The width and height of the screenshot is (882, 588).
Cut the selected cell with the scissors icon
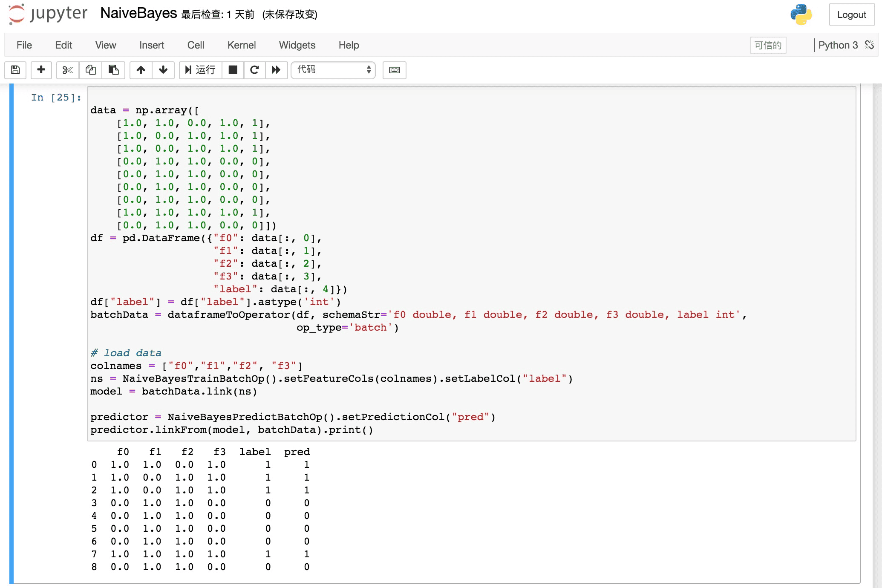(67, 70)
